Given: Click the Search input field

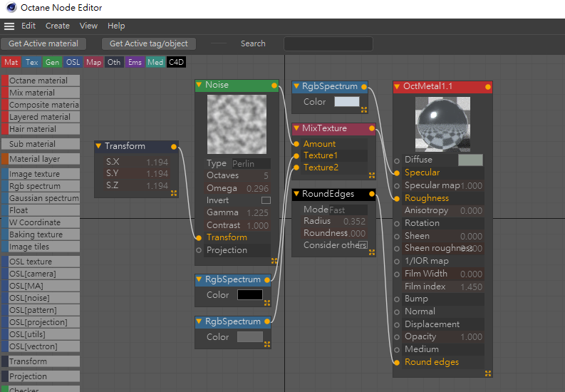Looking at the screenshot, I should (328, 44).
